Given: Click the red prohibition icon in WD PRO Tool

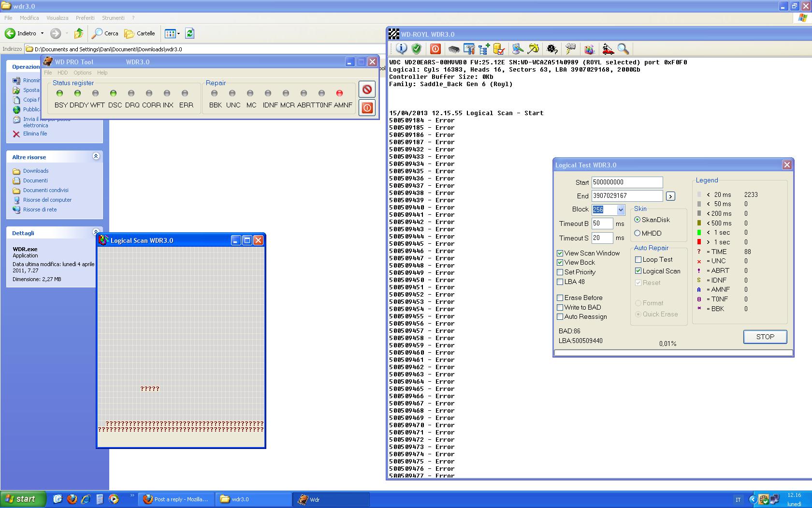Looking at the screenshot, I should click(367, 90).
